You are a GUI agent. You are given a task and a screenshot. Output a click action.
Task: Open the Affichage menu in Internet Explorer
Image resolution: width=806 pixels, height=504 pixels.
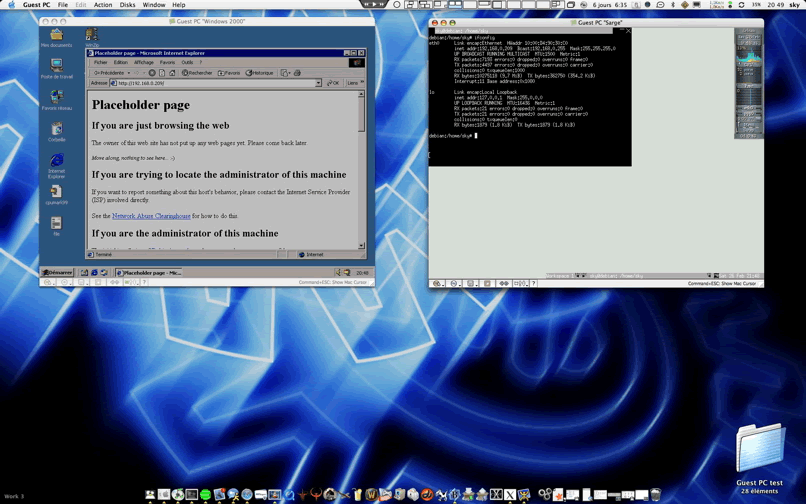pos(144,62)
